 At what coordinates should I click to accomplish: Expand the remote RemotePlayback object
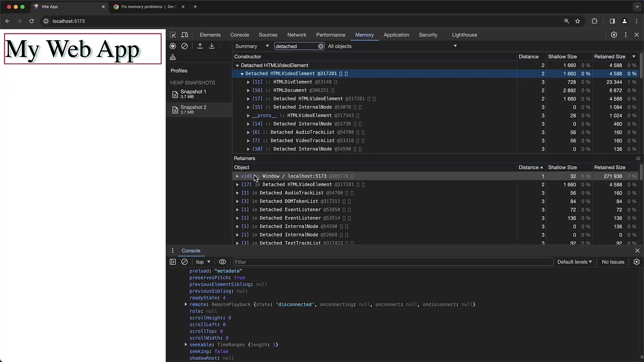click(185, 304)
